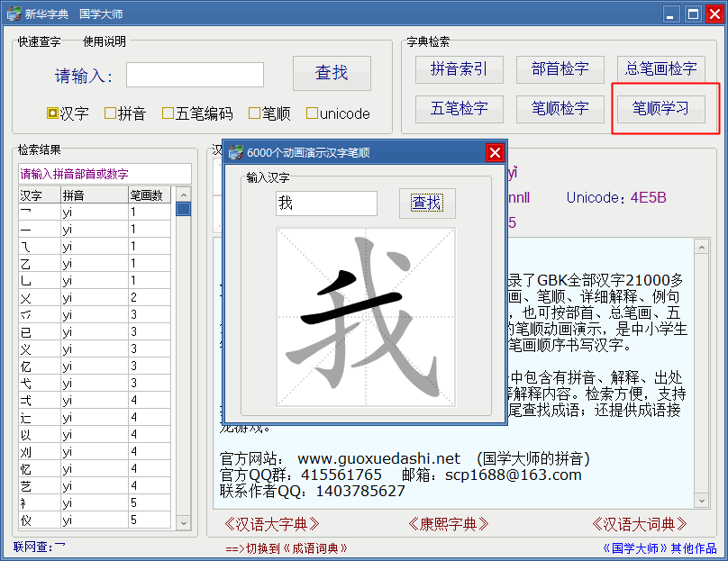Click the stroke-order dialog title icon

pyautogui.click(x=236, y=152)
